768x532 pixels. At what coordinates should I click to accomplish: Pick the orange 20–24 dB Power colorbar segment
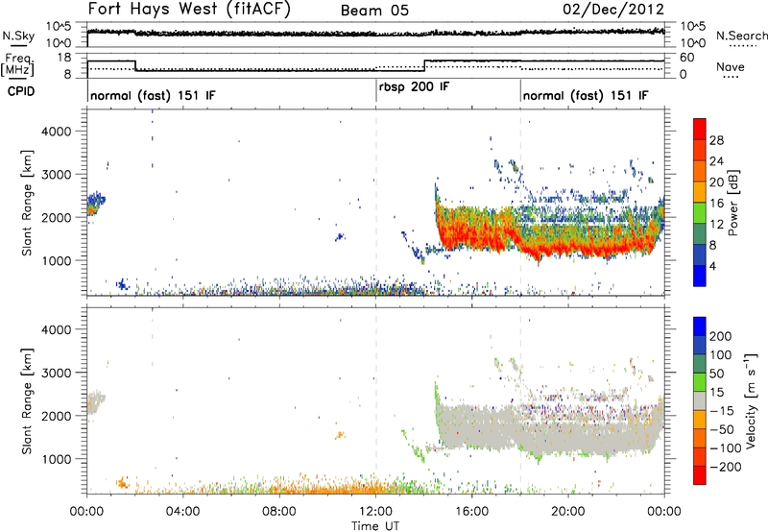[700, 172]
